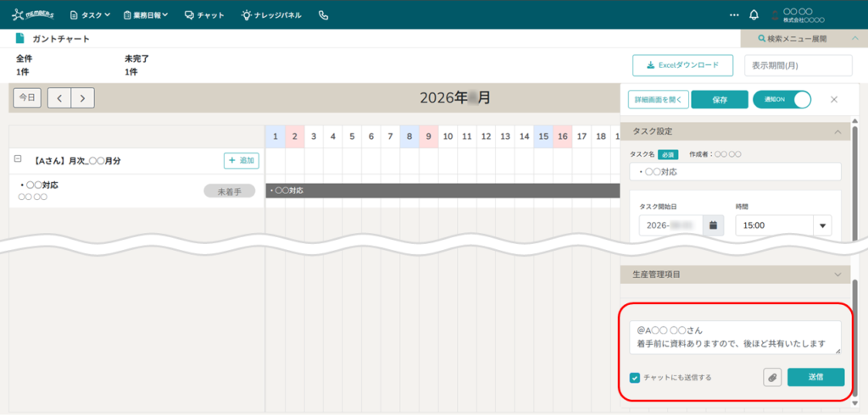This screenshot has width=868, height=416.
Task: Click the phone icon in header
Action: pyautogui.click(x=324, y=15)
